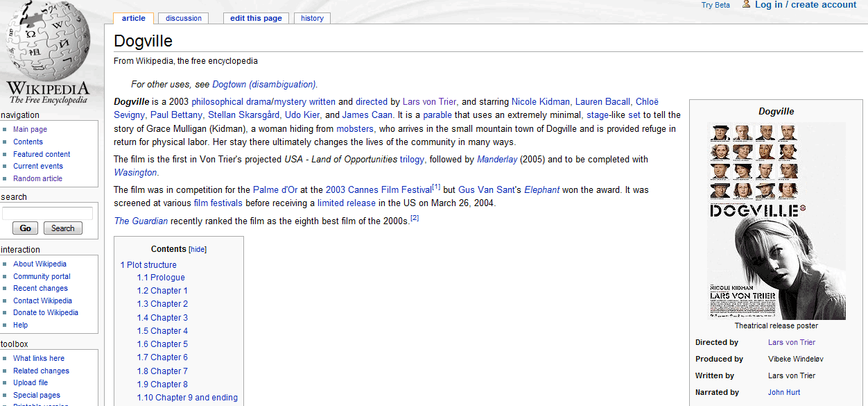Viewport: 868px width, 406px height.
Task: Open the James Caan link
Action: [x=367, y=115]
